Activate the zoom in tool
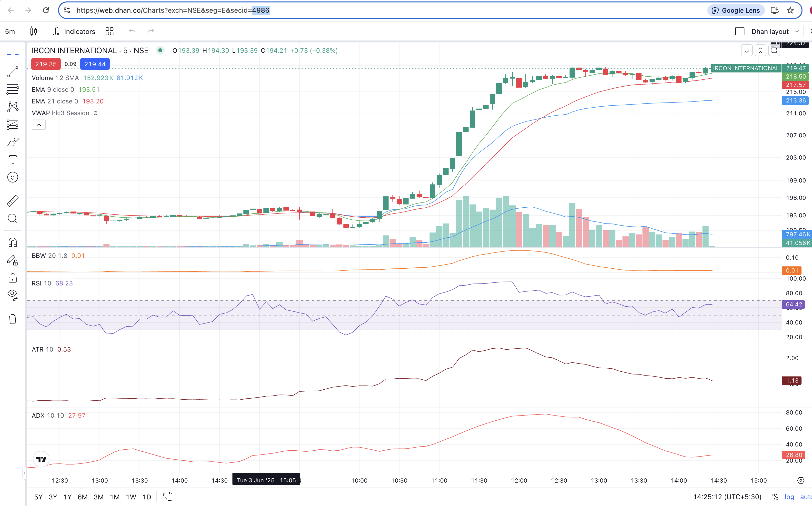 point(13,219)
